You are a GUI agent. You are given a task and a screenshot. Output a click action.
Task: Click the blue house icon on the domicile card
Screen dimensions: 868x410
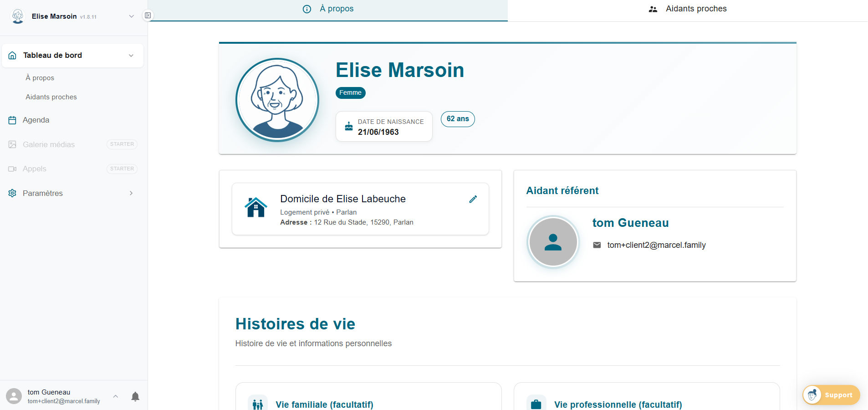255,208
